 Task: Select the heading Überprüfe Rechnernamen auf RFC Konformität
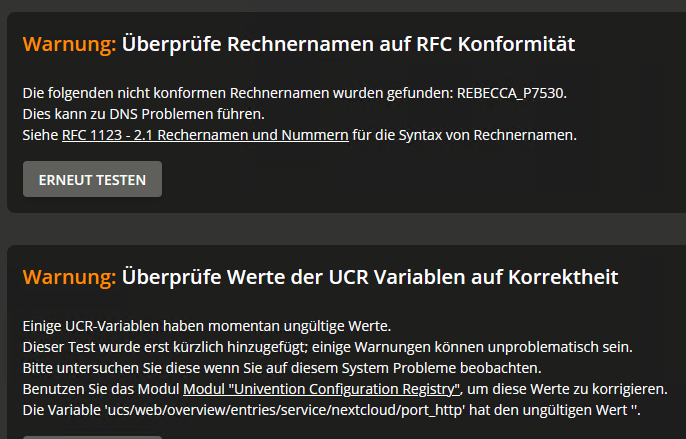(348, 44)
